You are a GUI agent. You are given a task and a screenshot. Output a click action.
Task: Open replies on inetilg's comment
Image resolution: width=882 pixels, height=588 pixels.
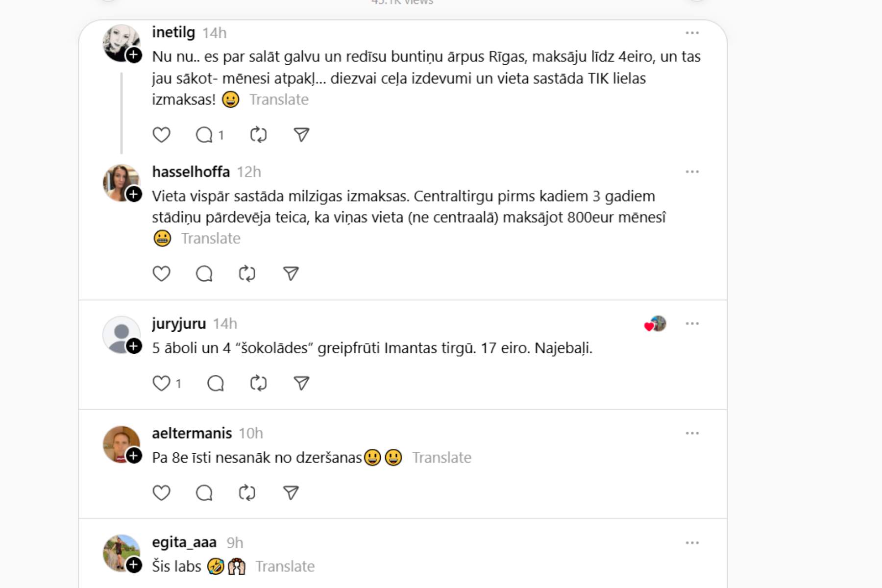[205, 135]
